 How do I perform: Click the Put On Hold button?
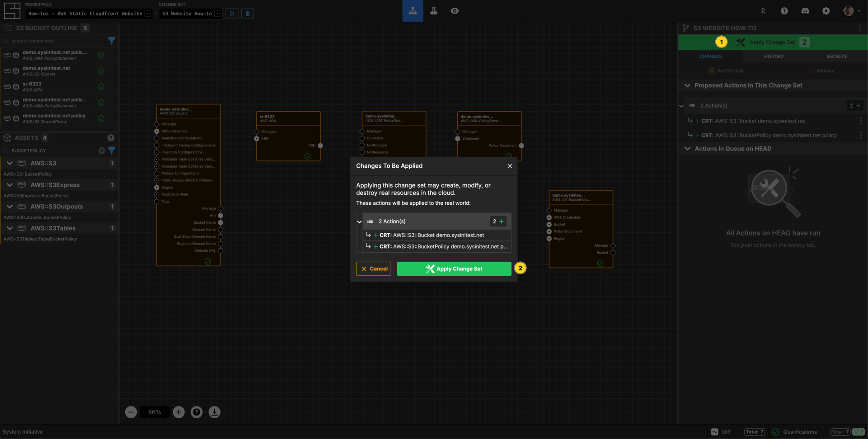tap(726, 71)
